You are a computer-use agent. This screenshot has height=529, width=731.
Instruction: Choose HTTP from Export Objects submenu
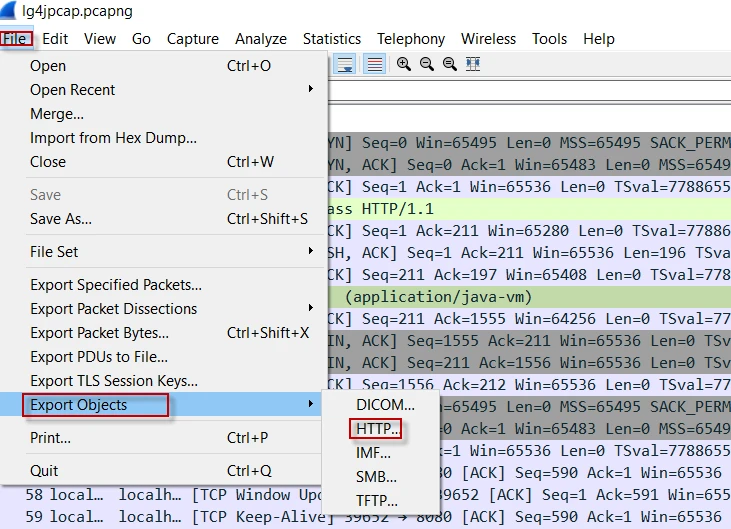point(377,429)
